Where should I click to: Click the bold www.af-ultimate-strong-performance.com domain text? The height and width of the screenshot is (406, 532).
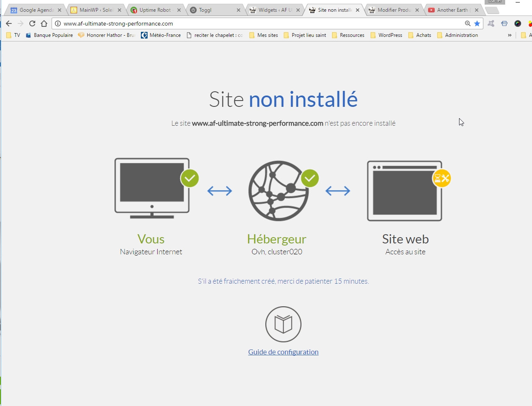(257, 123)
